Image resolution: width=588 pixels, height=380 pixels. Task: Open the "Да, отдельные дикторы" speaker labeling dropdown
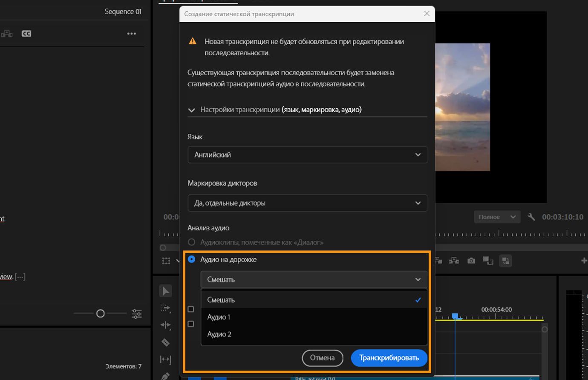click(x=307, y=203)
